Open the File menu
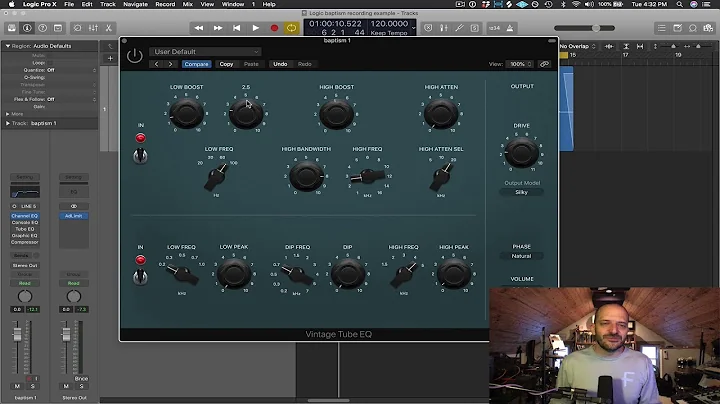 [x=69, y=4]
